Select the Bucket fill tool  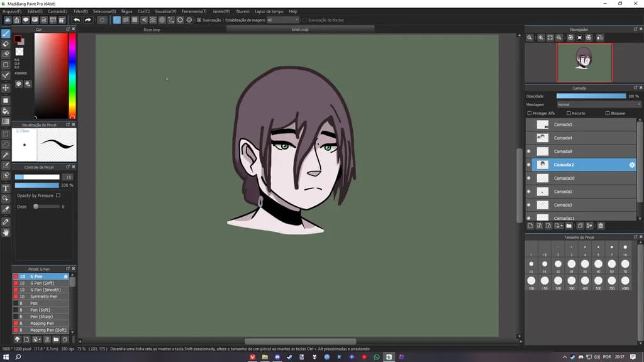(6, 111)
